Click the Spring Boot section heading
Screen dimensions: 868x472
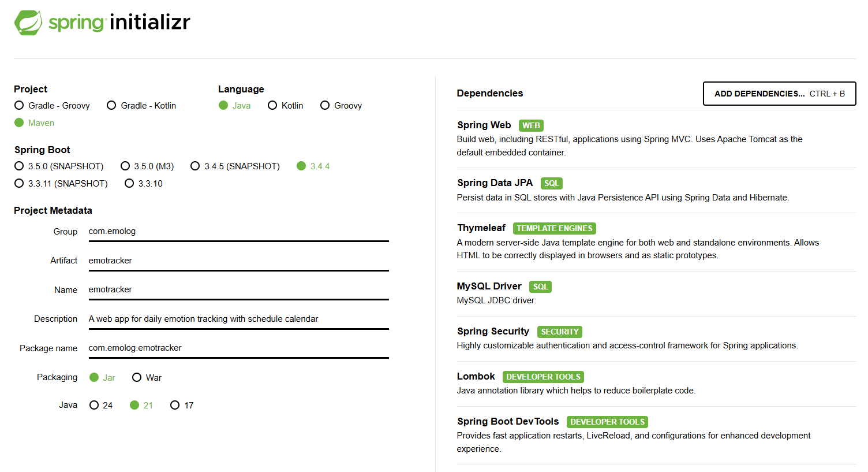42,150
